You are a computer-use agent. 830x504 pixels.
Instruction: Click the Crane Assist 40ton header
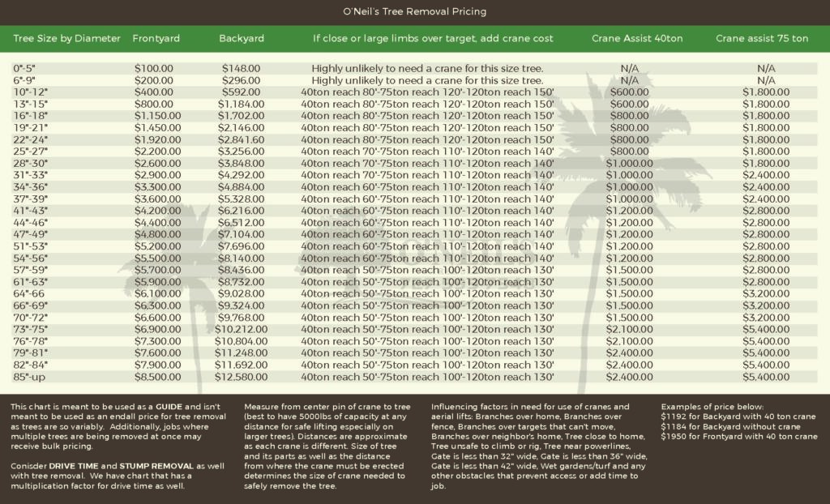pos(637,38)
